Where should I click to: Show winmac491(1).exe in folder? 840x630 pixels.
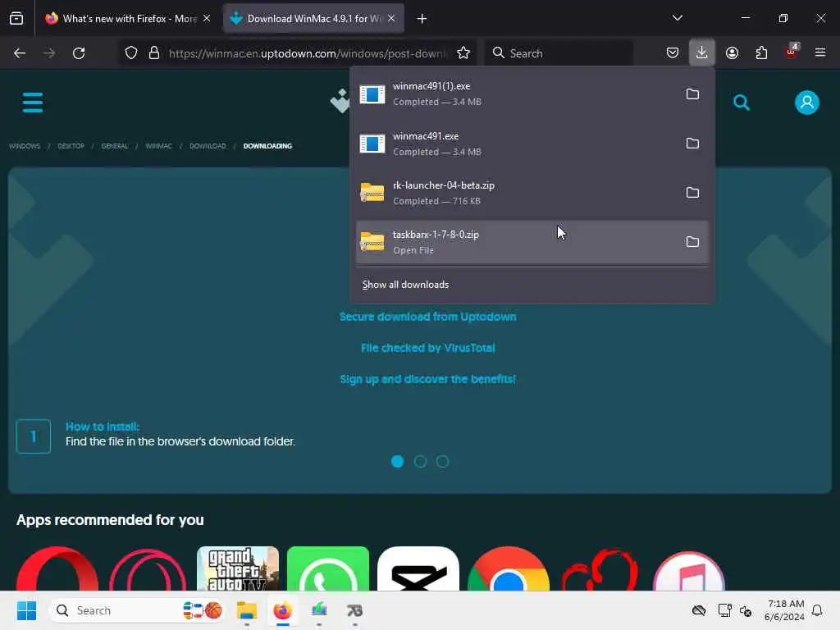tap(692, 94)
